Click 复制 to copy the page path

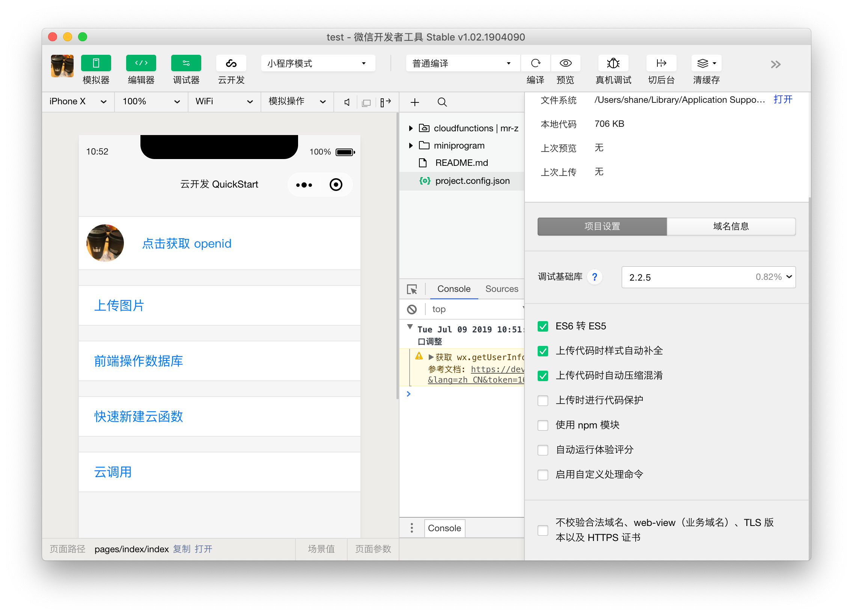click(182, 549)
